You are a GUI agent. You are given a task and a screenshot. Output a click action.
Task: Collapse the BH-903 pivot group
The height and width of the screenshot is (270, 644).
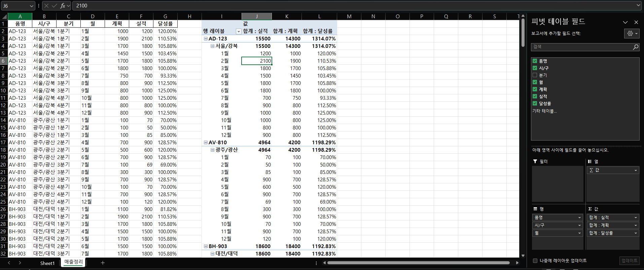coord(206,246)
